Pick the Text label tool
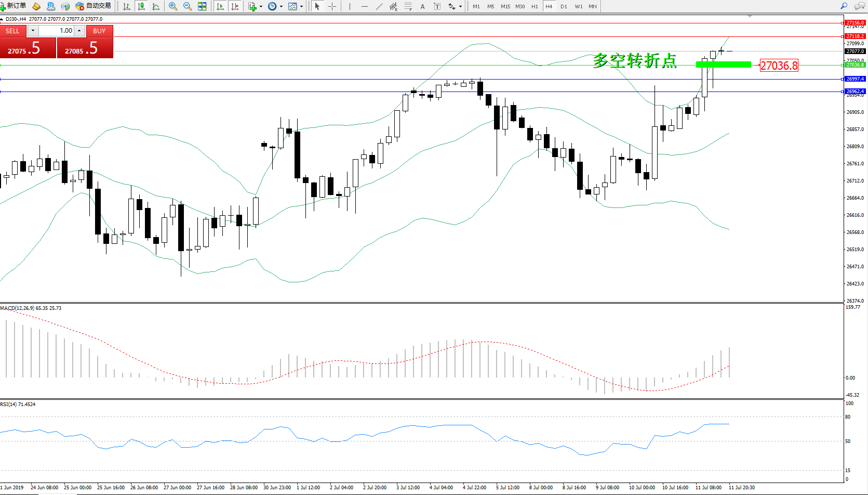868x495 pixels. click(422, 6)
